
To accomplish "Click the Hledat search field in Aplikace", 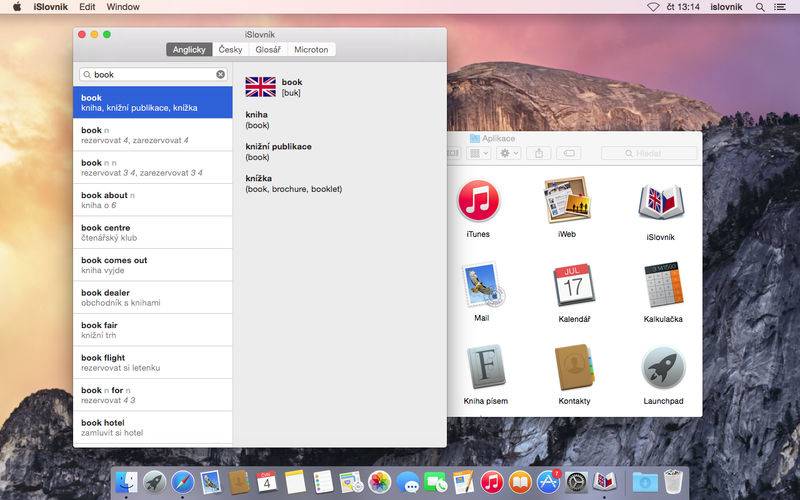I will (649, 153).
